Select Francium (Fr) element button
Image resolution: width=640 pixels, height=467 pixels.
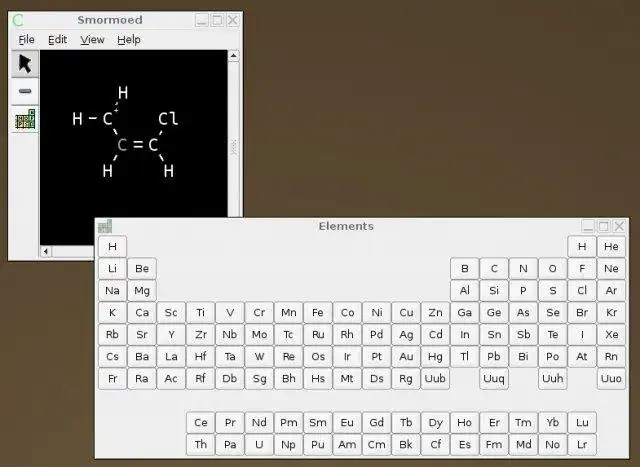coord(112,379)
